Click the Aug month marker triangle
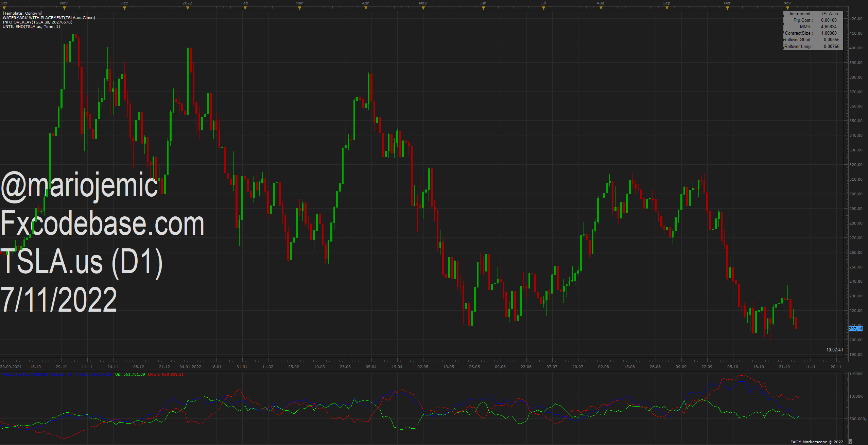 pos(601,8)
